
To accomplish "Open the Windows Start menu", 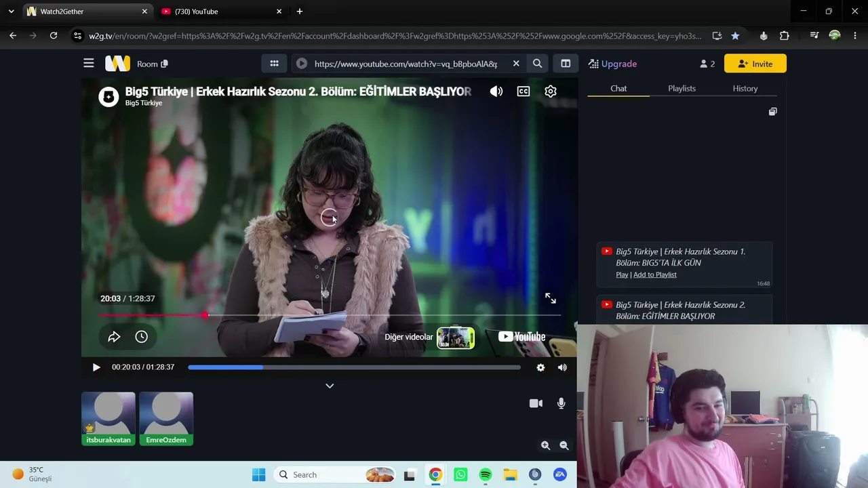I will [x=258, y=475].
